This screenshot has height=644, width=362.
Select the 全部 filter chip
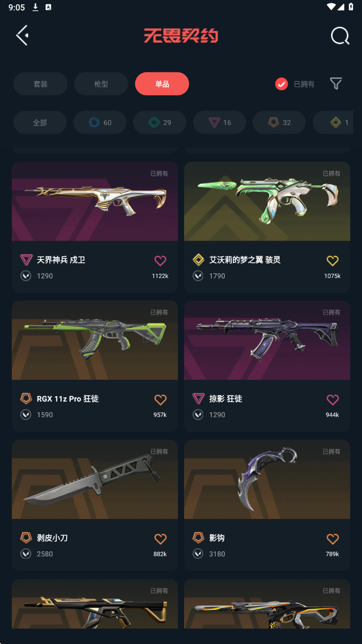[x=40, y=123]
